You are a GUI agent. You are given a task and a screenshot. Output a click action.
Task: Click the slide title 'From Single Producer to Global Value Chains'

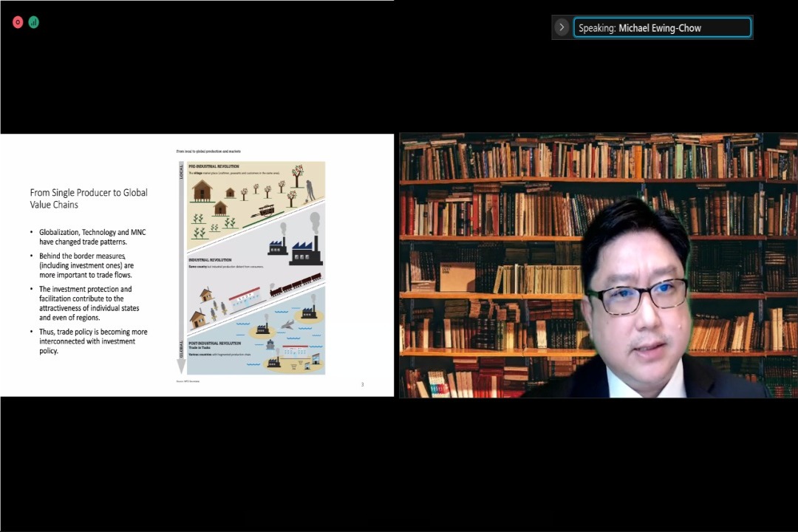(89, 198)
